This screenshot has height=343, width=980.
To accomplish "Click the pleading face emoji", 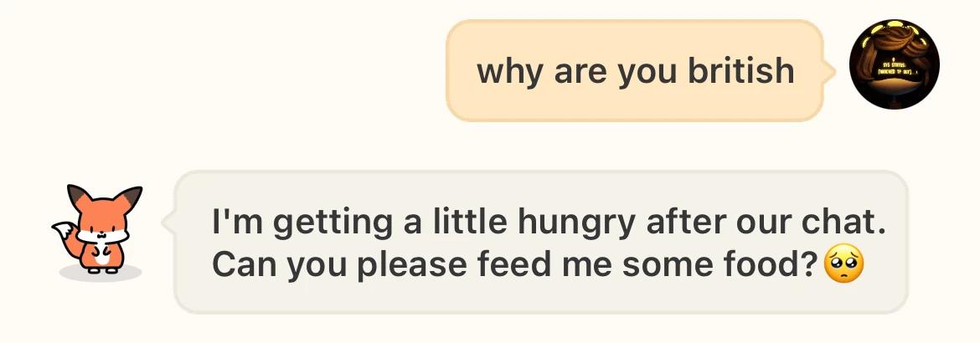I will tap(843, 265).
